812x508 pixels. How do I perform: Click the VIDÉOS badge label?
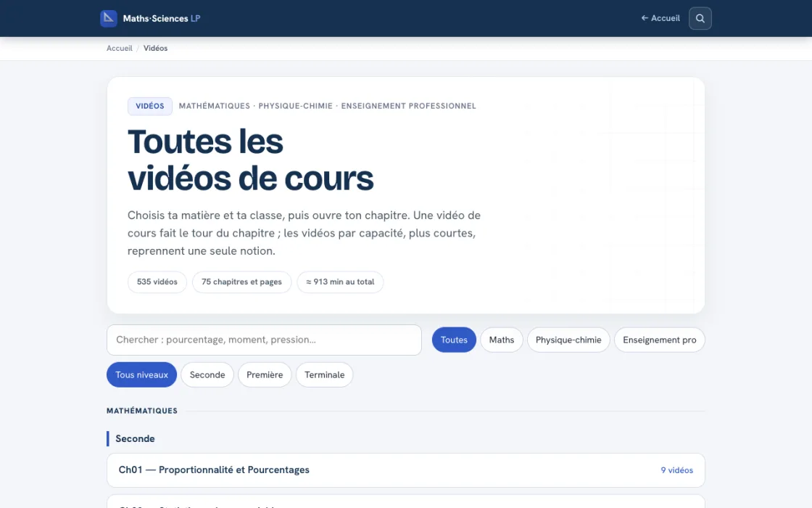pyautogui.click(x=149, y=106)
